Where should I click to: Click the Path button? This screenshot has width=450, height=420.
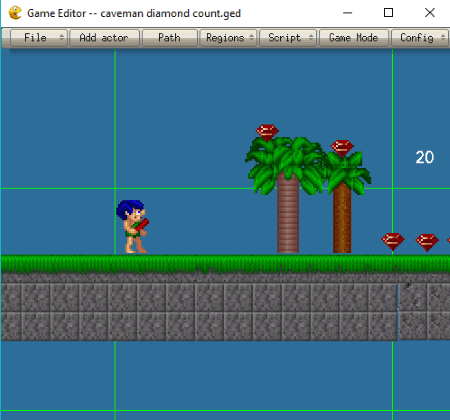click(170, 38)
